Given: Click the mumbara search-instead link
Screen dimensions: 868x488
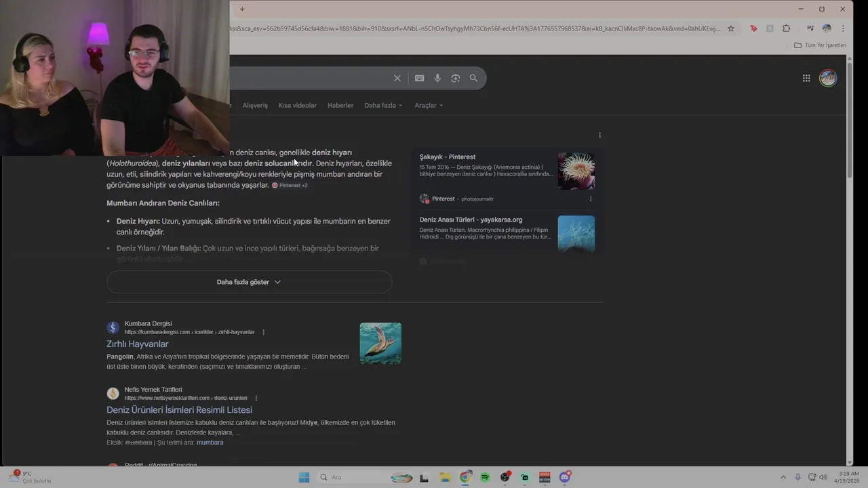Looking at the screenshot, I should coord(210,442).
